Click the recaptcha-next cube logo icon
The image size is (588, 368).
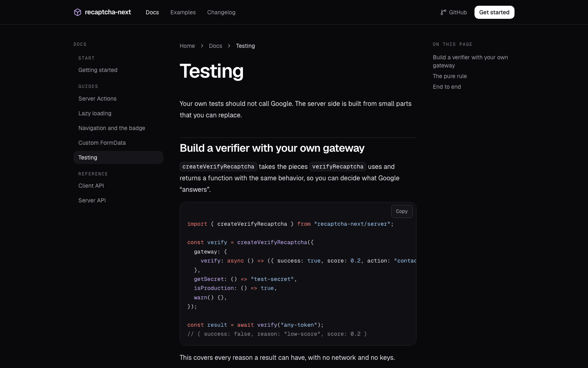click(x=78, y=12)
